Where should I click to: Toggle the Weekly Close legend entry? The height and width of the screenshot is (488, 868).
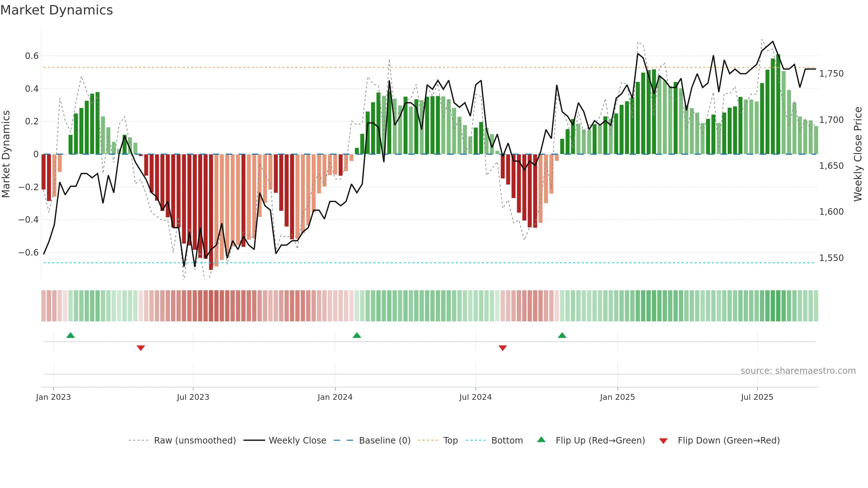click(285, 440)
